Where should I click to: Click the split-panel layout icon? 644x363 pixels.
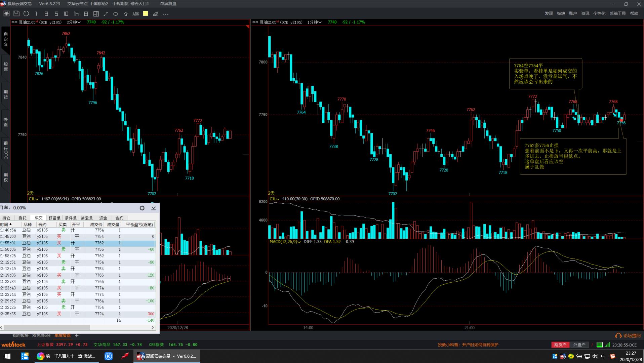tap(96, 14)
